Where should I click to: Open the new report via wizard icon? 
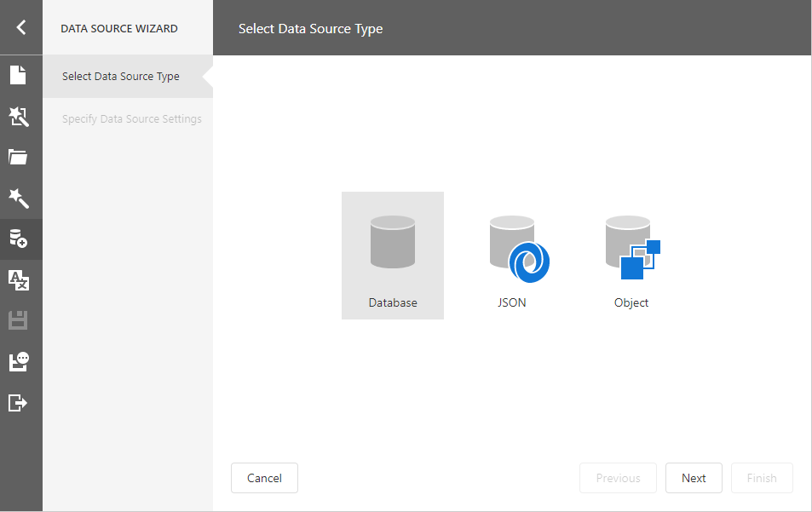coord(19,117)
